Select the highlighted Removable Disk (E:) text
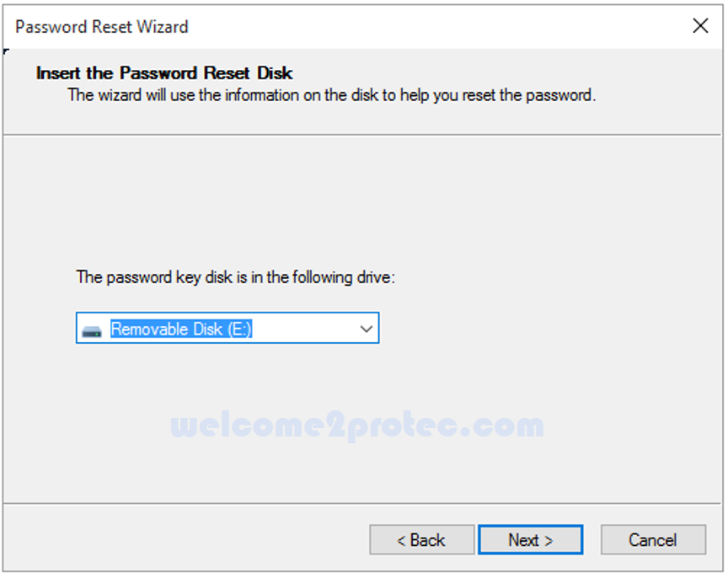Screen dimensions: 728x573 tap(181, 329)
